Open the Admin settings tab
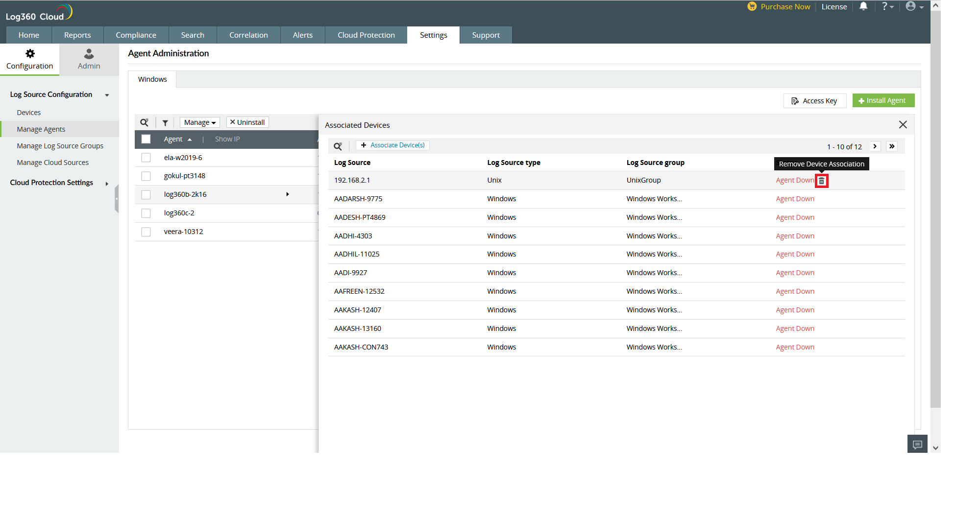This screenshot has width=980, height=514. point(89,59)
